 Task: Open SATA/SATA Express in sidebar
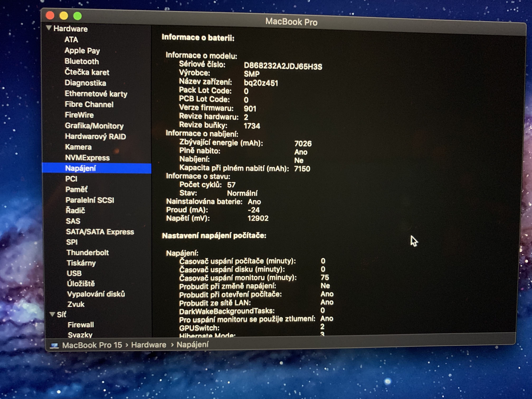[100, 232]
